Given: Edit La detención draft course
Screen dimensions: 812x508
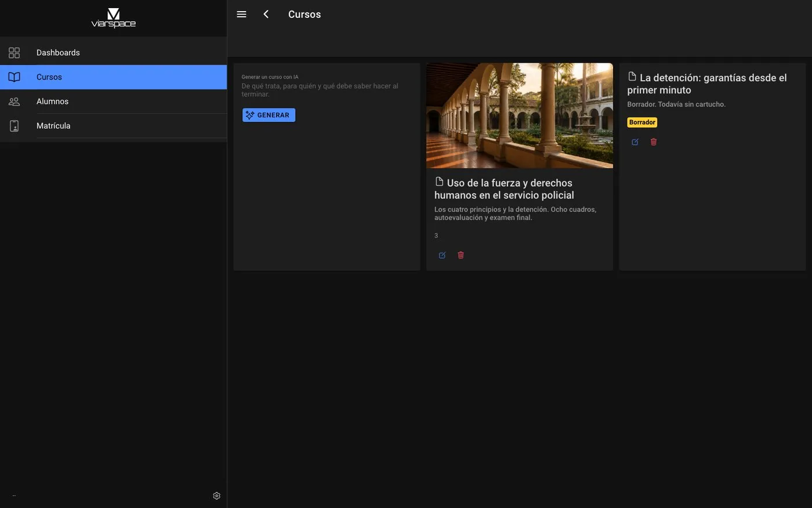Looking at the screenshot, I should [x=635, y=142].
